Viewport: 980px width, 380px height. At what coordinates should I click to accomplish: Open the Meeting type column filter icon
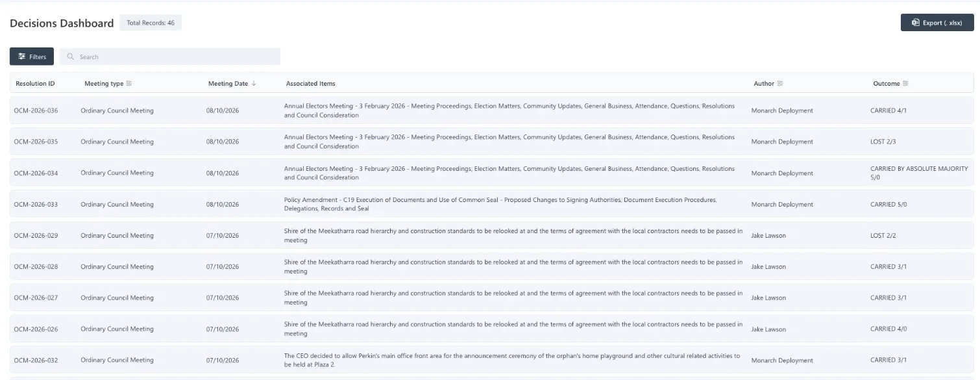pos(129,84)
